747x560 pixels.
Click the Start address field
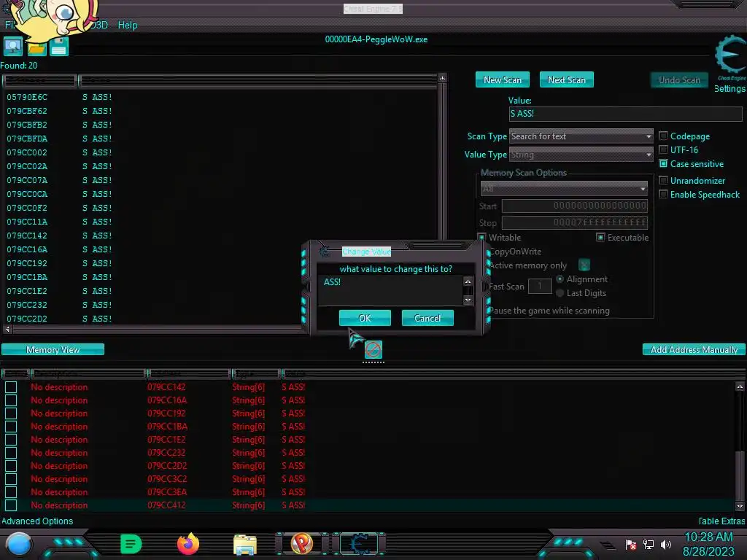pyautogui.click(x=575, y=206)
